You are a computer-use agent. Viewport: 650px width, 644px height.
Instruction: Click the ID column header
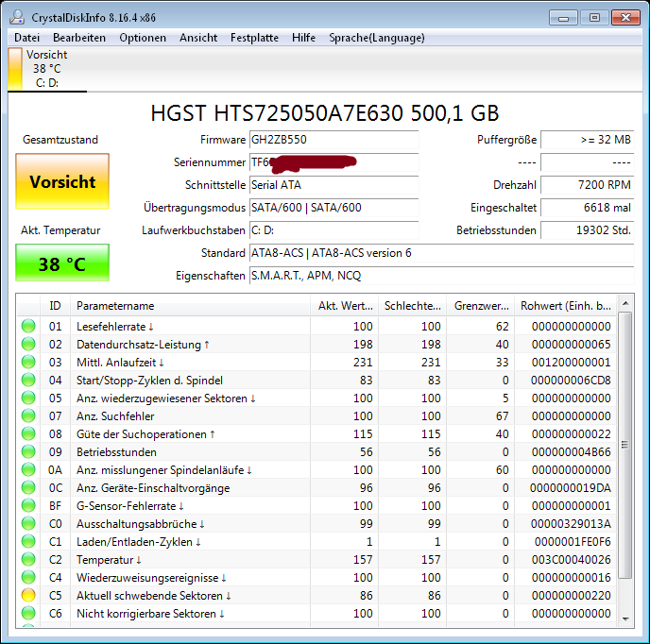click(x=55, y=306)
